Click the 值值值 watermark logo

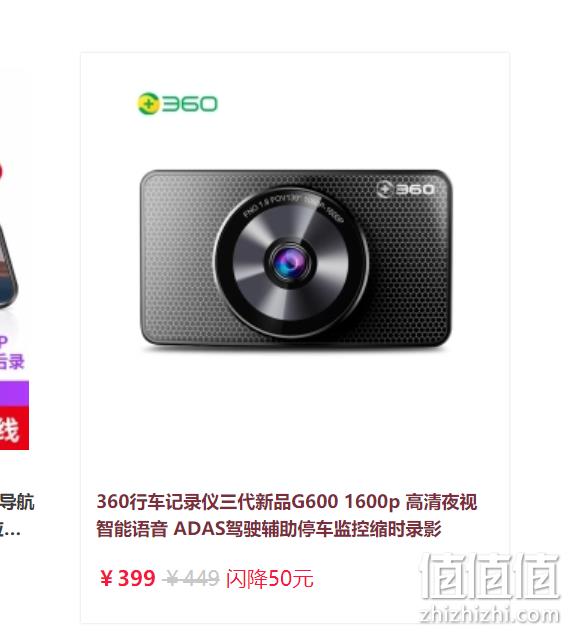point(490,576)
